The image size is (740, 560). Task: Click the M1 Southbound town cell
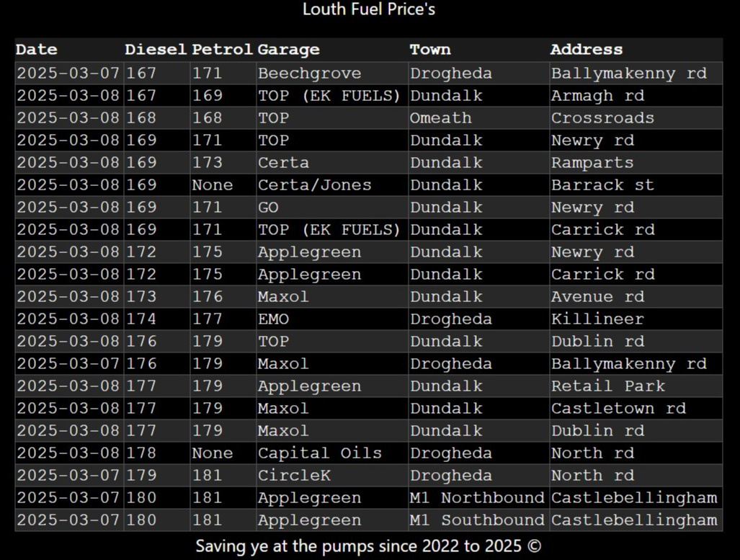coord(479,520)
